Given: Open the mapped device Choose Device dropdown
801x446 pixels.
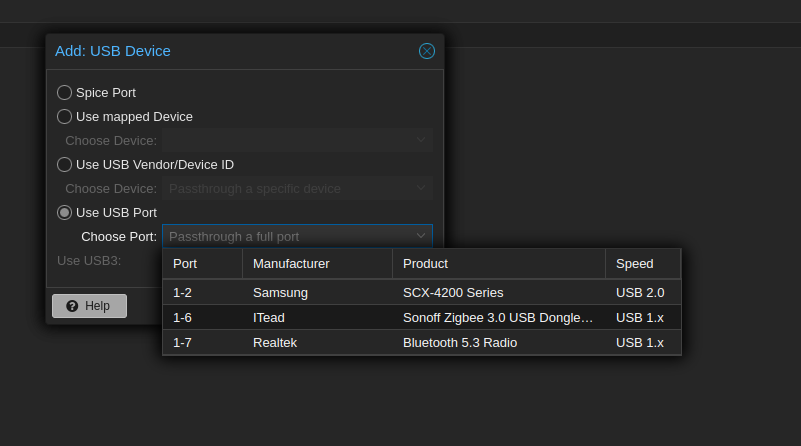Looking at the screenshot, I should (x=297, y=140).
